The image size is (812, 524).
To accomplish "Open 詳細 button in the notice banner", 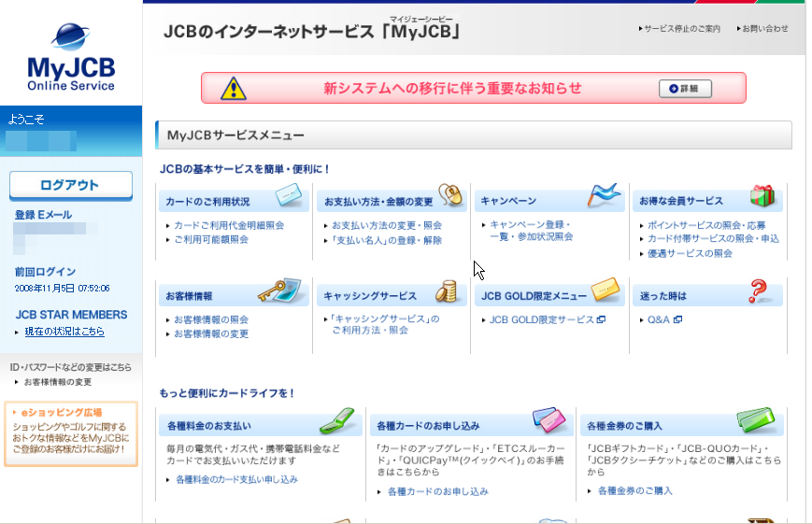I will 685,89.
